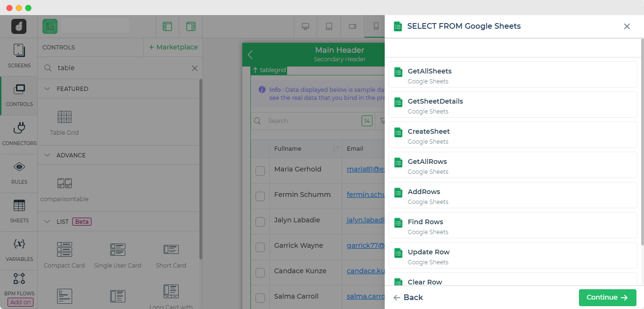Click the green app sheet icon

click(50, 26)
